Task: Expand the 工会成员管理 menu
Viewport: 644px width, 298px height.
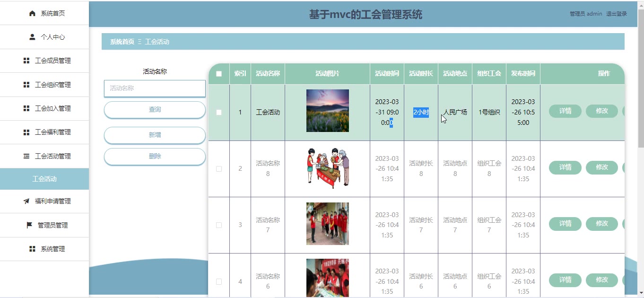Action: point(44,61)
